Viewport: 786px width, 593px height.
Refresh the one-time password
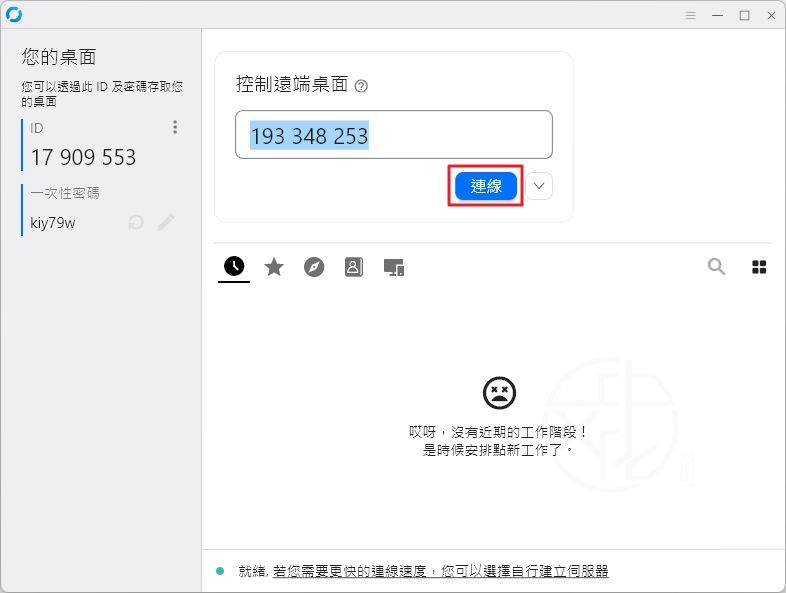click(x=136, y=222)
